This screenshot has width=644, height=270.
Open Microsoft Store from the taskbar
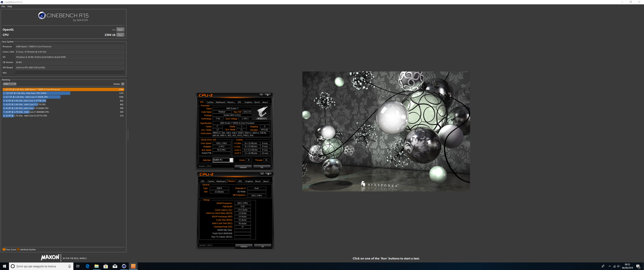point(106,266)
